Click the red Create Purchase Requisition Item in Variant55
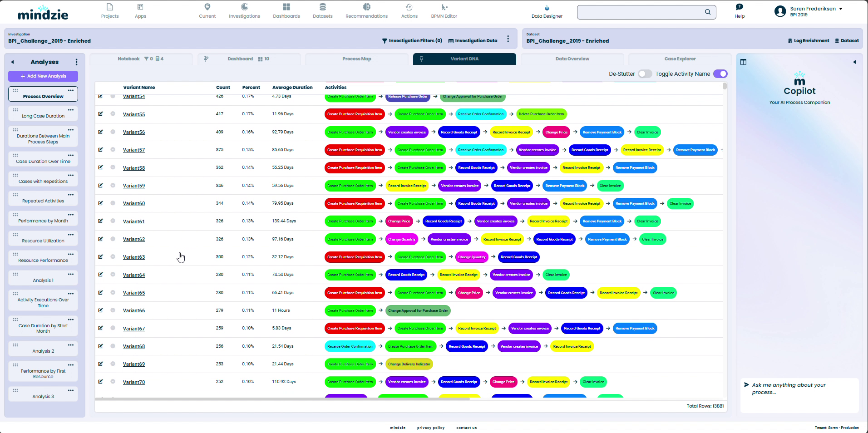This screenshot has height=433, width=868. pyautogui.click(x=355, y=114)
